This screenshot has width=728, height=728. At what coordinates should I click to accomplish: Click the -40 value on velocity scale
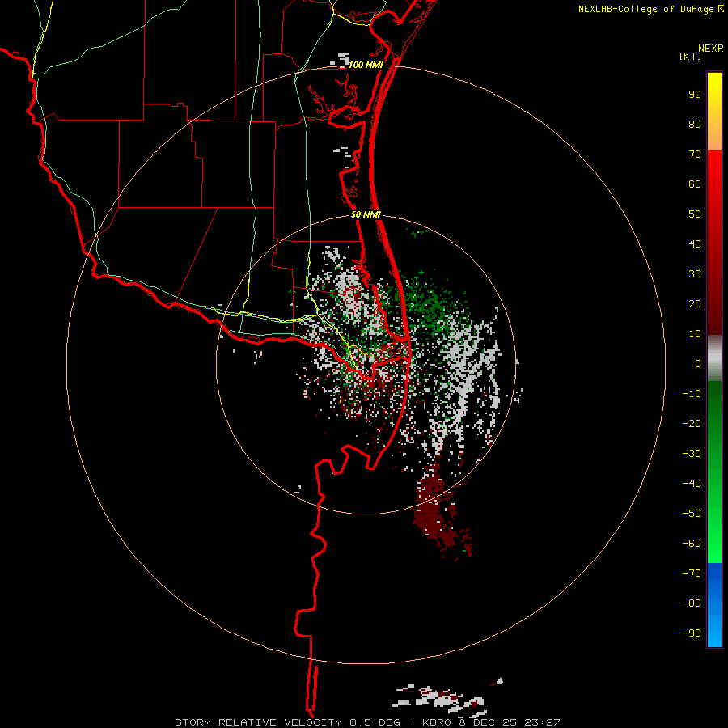pyautogui.click(x=692, y=484)
